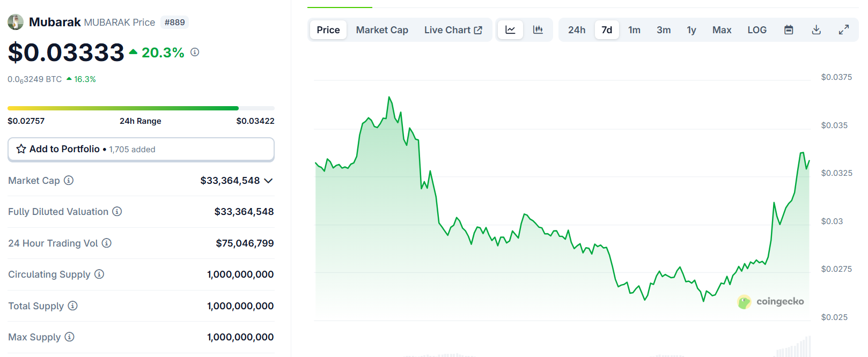Set chart range to 1m
868x357 pixels.
click(x=635, y=30)
